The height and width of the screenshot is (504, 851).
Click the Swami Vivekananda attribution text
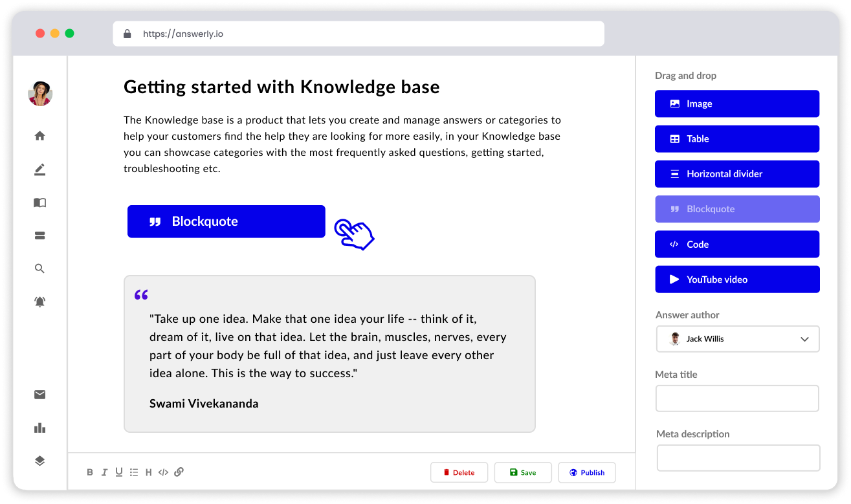(204, 403)
